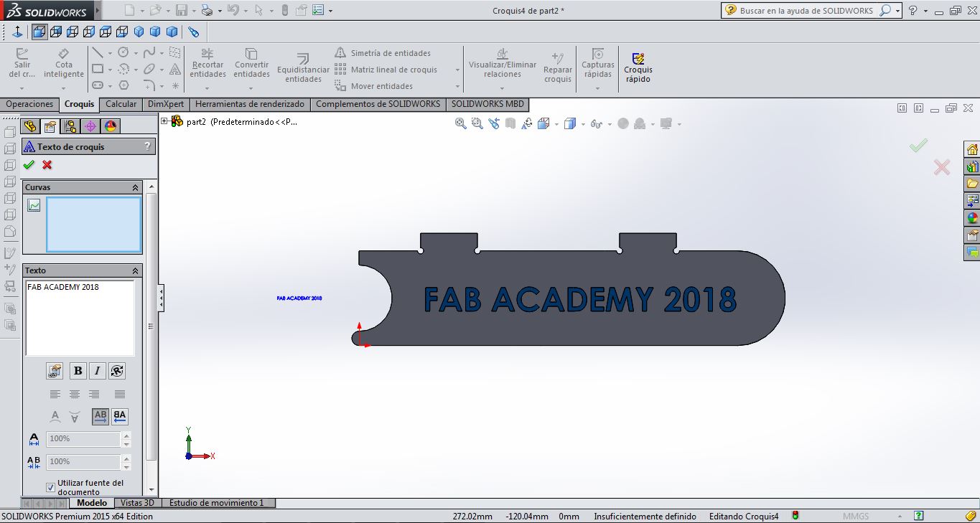Open the Matriz lineal de croquis dropdown
Image resolution: width=980 pixels, height=523 pixels.
457,70
